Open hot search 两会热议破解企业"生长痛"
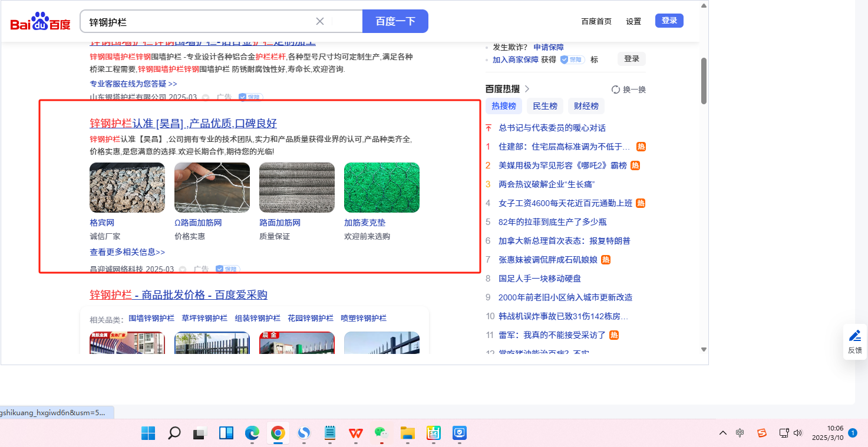 [547, 184]
